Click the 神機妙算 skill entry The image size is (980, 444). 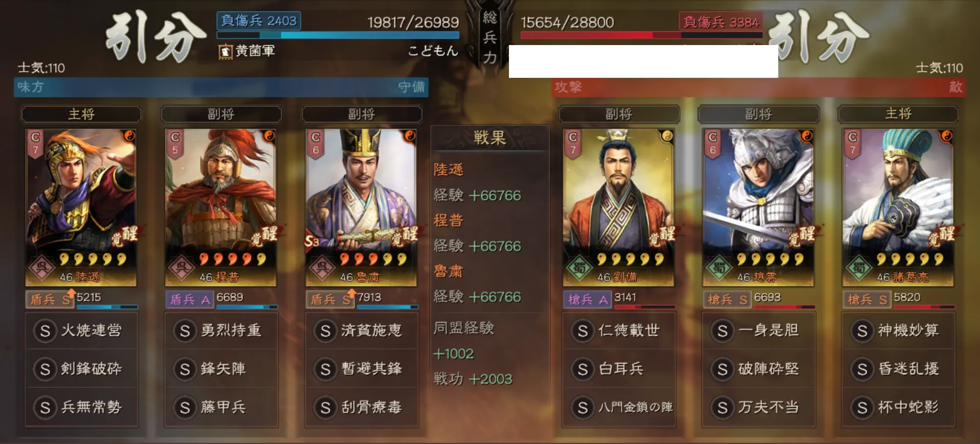(x=899, y=331)
